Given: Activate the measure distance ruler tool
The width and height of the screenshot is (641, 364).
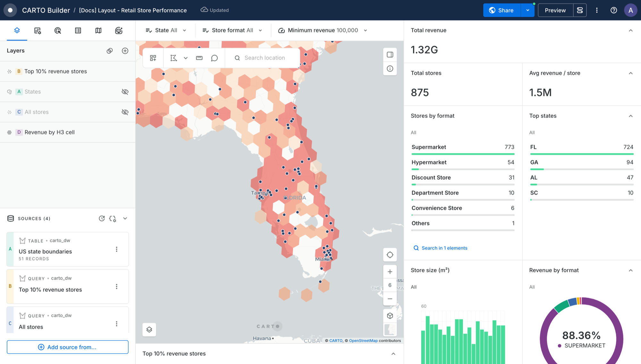Looking at the screenshot, I should (x=199, y=58).
